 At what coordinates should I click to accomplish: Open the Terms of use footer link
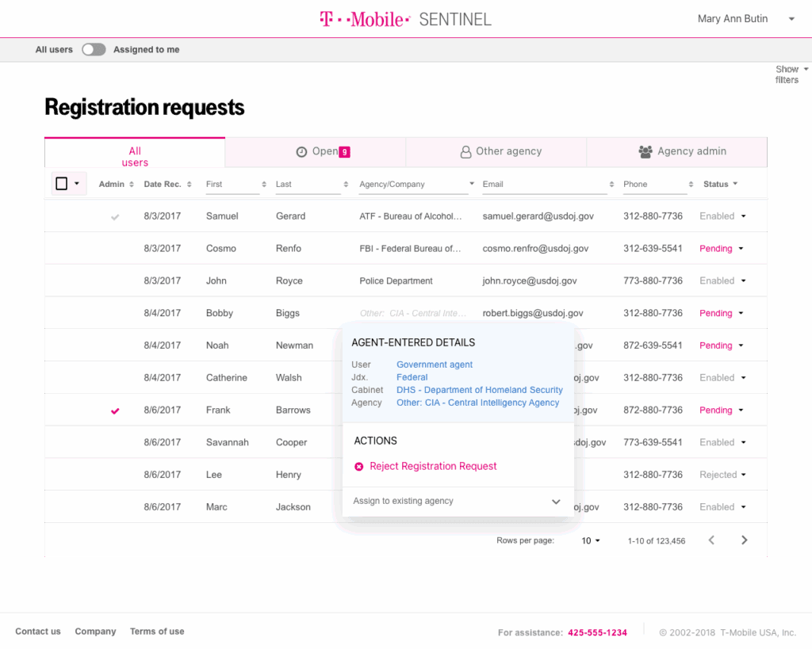[157, 632]
